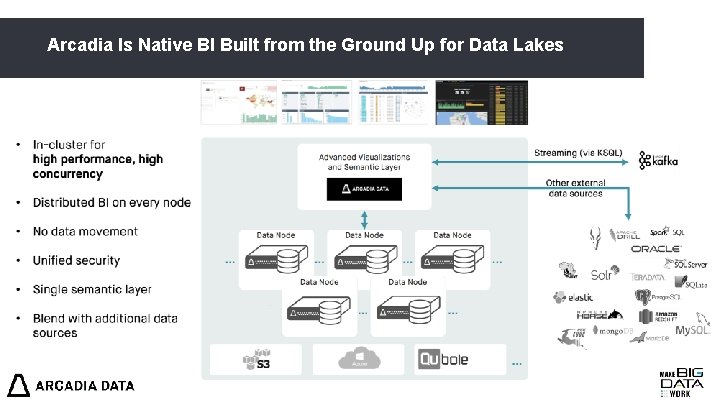
Task: Click the ellipsis right of the Qubole box
Action: [x=517, y=364]
